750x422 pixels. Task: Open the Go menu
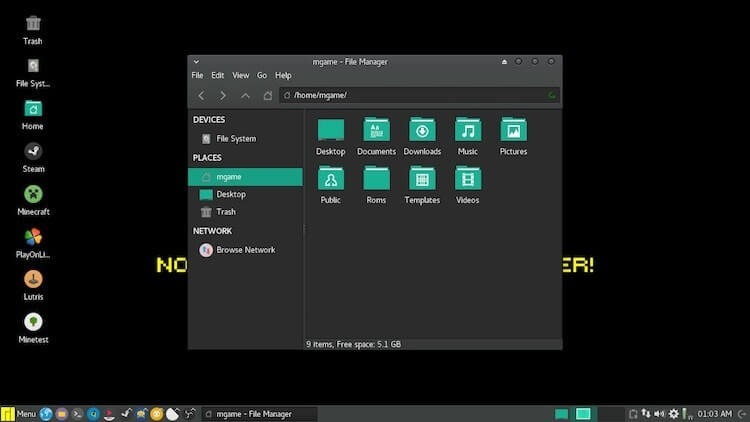click(x=262, y=75)
